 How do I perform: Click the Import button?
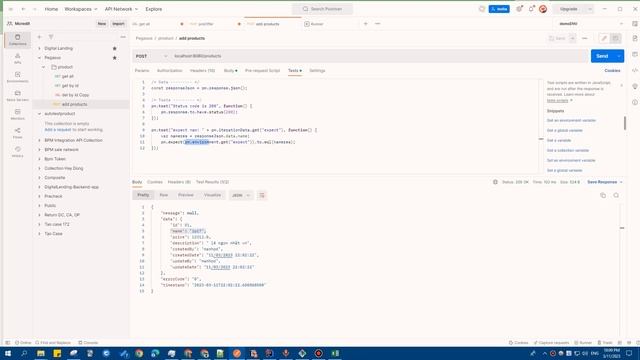coord(118,24)
